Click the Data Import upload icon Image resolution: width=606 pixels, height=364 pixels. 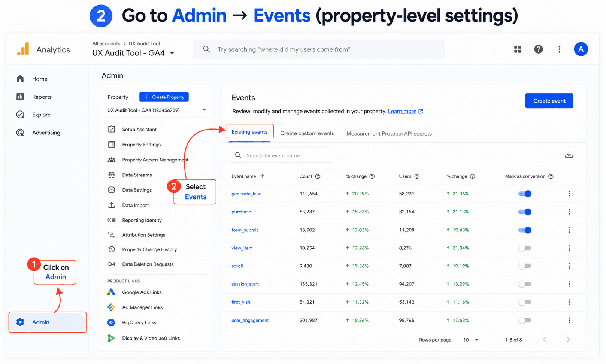pyautogui.click(x=112, y=205)
